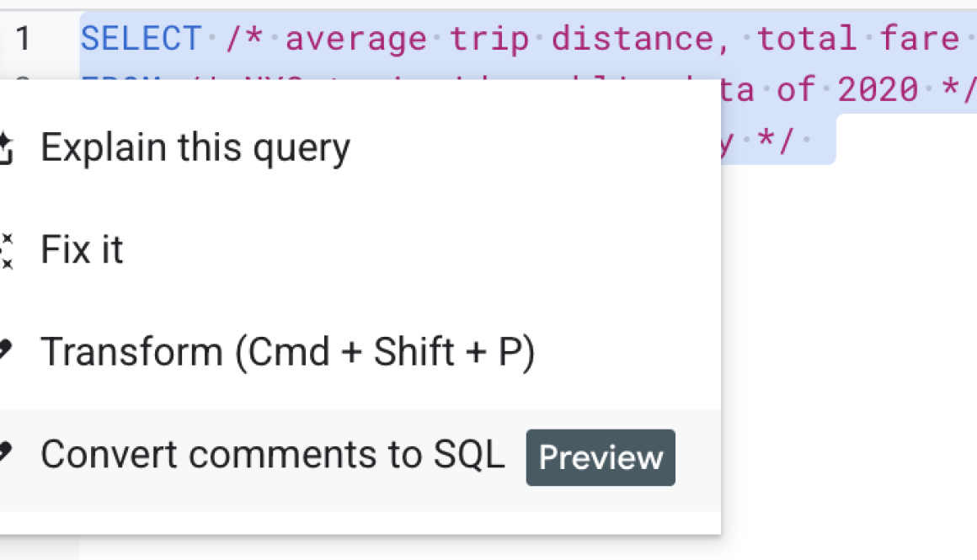This screenshot has height=560, width=977.
Task: Click the Preview badge button
Action: pos(600,457)
